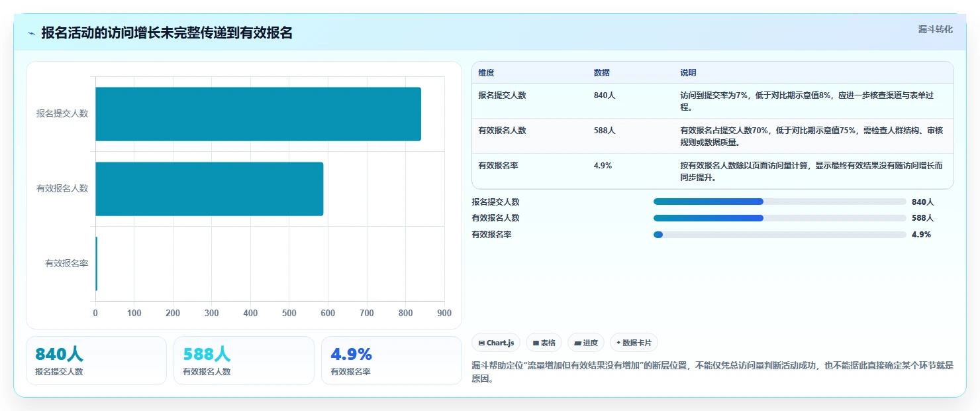Click the 有效报名率 progress label
The height and width of the screenshot is (411, 980).
491,235
